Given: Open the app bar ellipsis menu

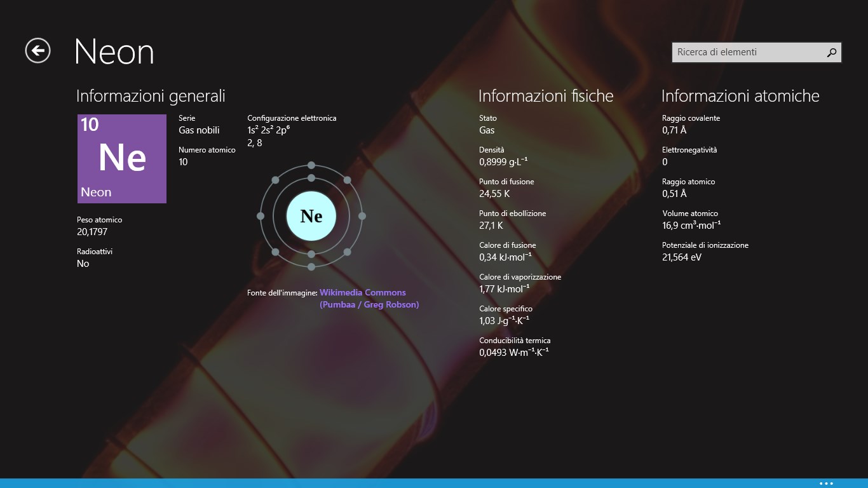Looking at the screenshot, I should [x=825, y=484].
